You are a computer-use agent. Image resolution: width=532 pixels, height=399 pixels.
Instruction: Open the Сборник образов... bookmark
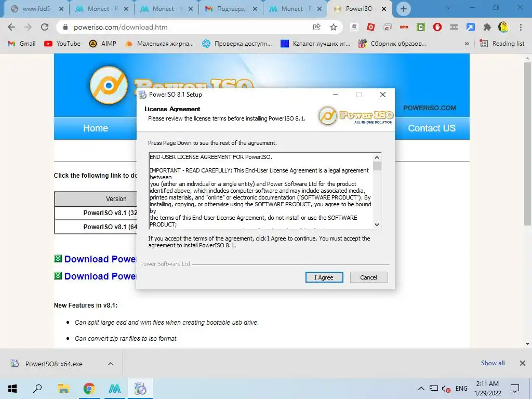pyautogui.click(x=393, y=44)
